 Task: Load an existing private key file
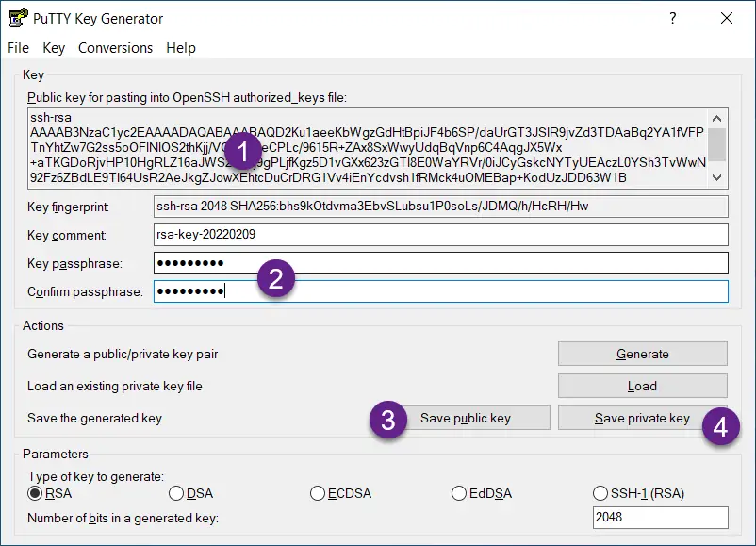642,386
